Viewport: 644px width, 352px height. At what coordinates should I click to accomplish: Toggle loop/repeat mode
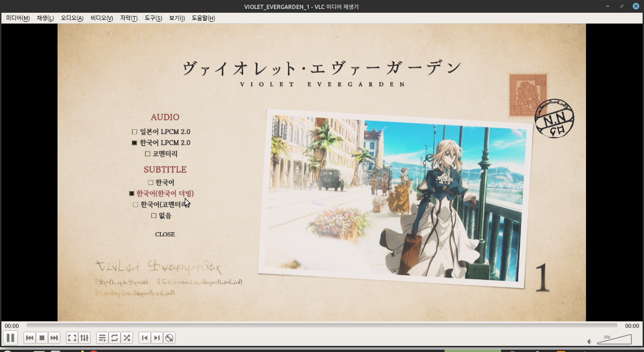click(x=115, y=338)
